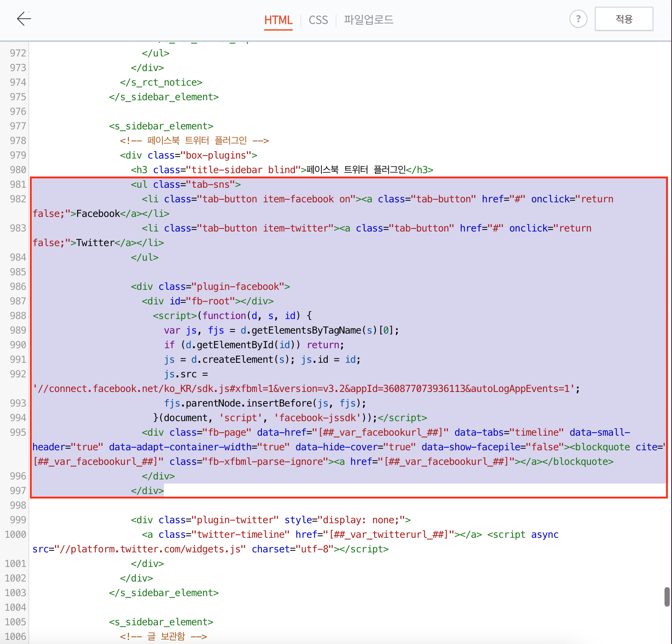This screenshot has width=672, height=644.
Task: Click the platform.twitter.com/widgets.js string
Action: [150, 549]
